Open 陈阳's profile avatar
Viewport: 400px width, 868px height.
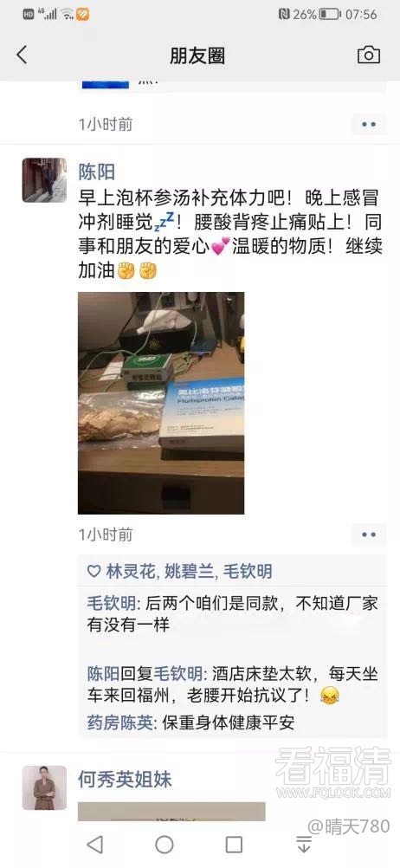click(x=44, y=180)
